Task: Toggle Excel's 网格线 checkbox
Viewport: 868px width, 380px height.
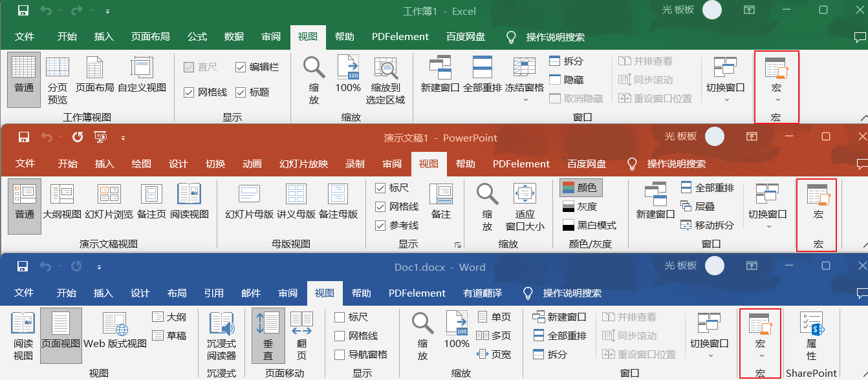Action: pyautogui.click(x=189, y=92)
